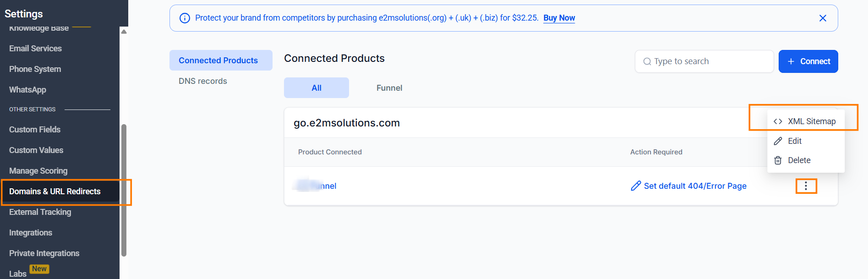Navigate to Manage Scoring
Viewport: 868px width, 279px height.
tap(38, 170)
